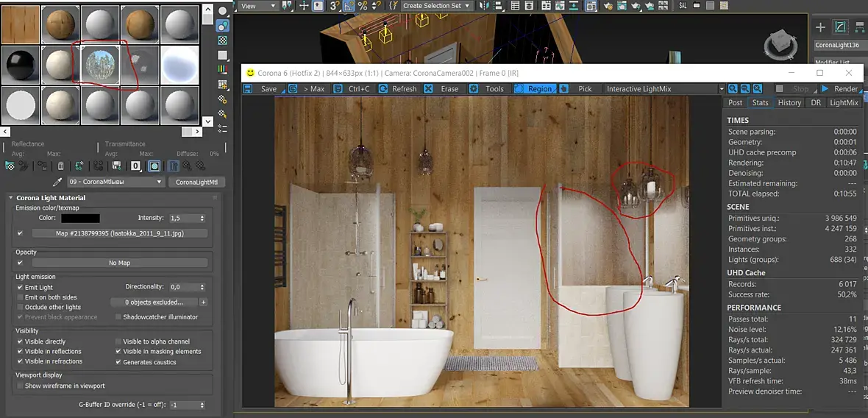The height and width of the screenshot is (418, 868).
Task: Click Select by Material icon
Action: (223, 114)
